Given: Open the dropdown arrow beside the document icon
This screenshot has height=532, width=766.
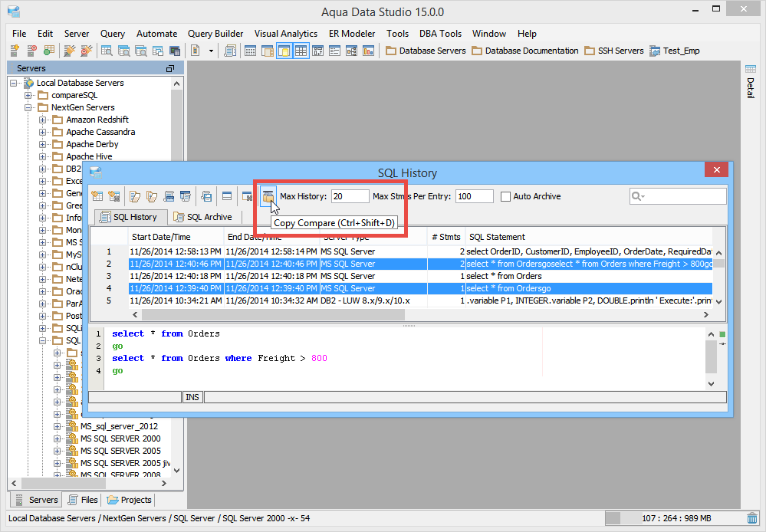Looking at the screenshot, I should (211, 51).
